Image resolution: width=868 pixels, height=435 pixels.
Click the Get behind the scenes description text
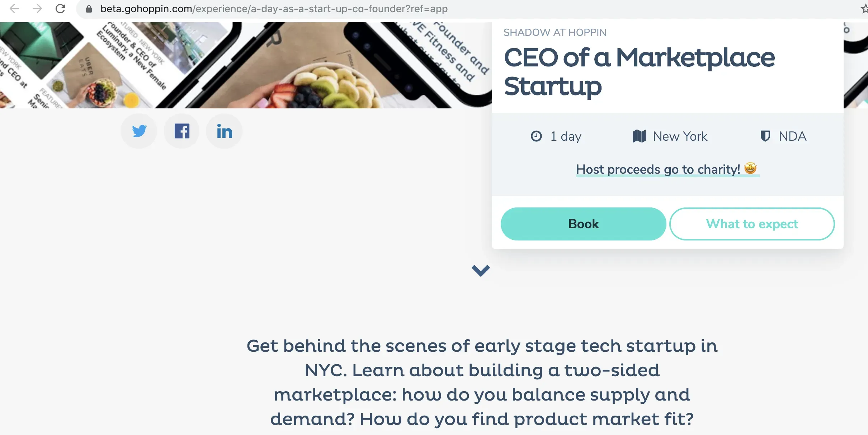tap(482, 382)
